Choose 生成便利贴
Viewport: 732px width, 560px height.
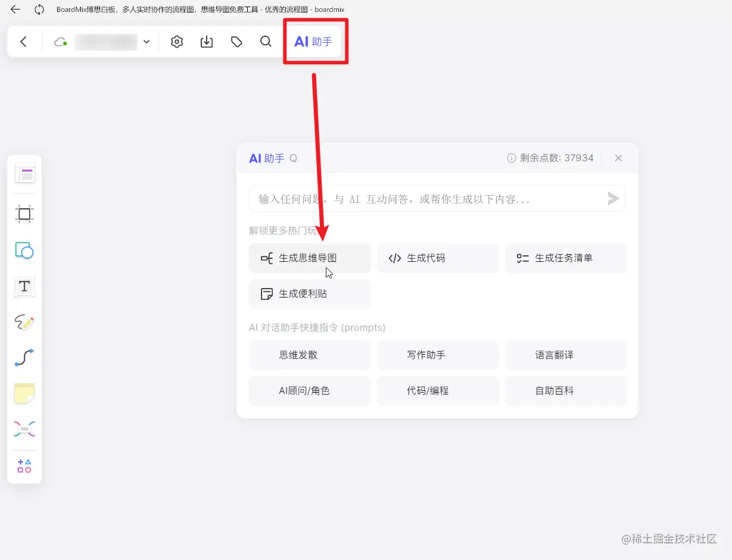(x=310, y=294)
